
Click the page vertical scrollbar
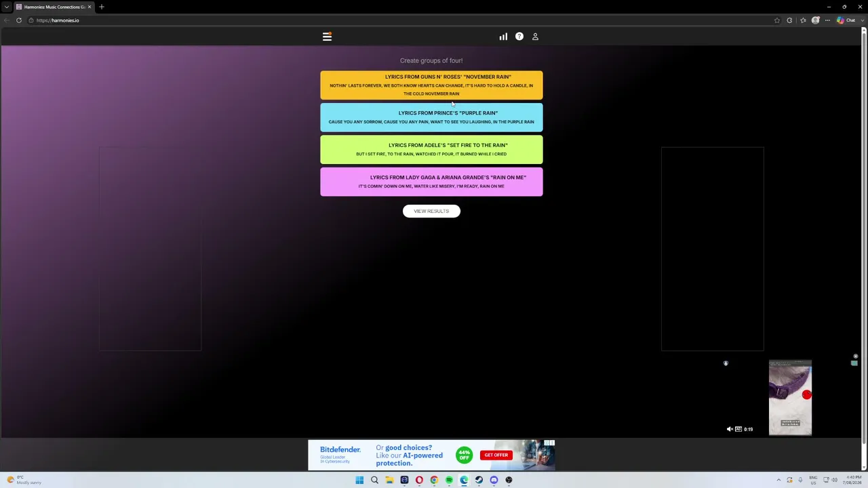863,237
